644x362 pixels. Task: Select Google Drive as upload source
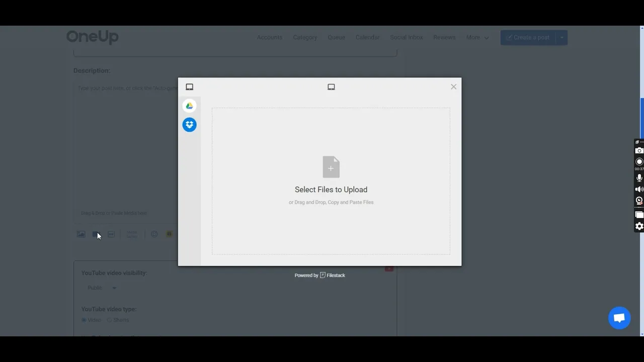pyautogui.click(x=189, y=106)
